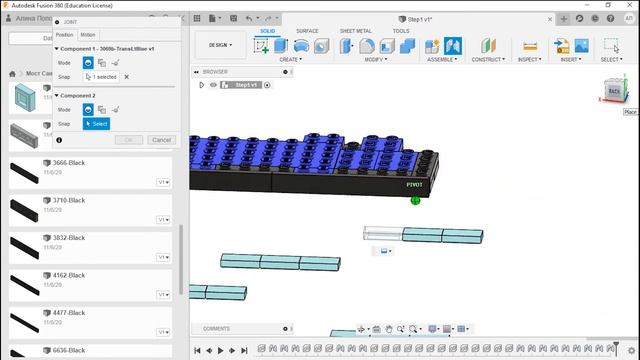
Task: Open the SELECT dropdown menu
Action: pyautogui.click(x=611, y=60)
